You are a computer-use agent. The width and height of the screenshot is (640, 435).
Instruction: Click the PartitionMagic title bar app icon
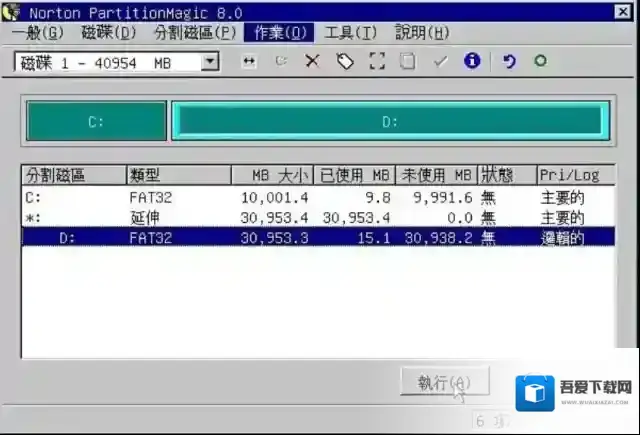(11, 12)
